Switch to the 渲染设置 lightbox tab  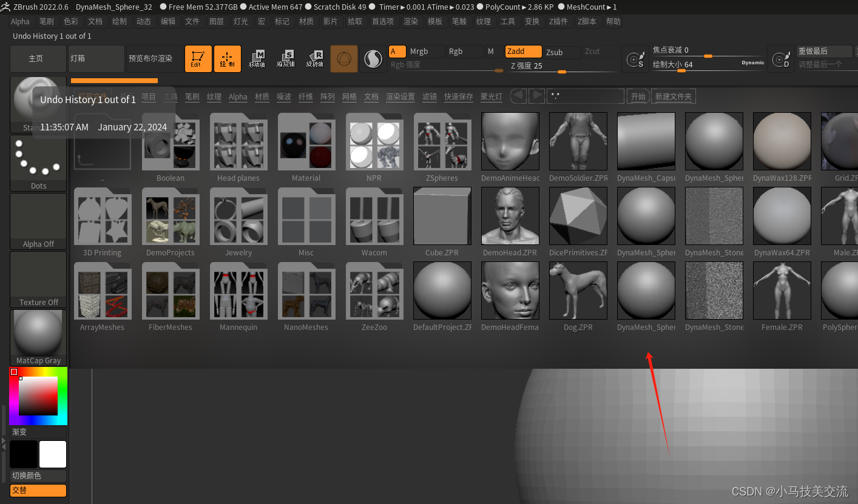(400, 96)
